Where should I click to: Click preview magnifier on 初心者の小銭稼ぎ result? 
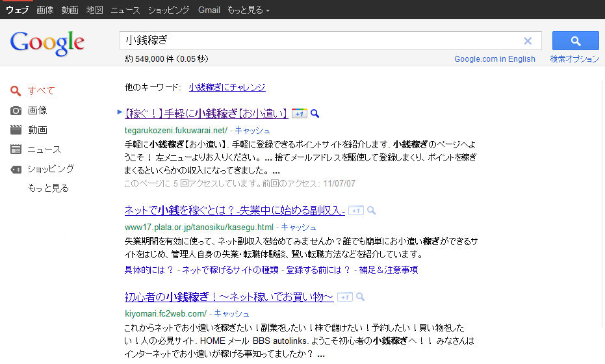pyautogui.click(x=360, y=297)
